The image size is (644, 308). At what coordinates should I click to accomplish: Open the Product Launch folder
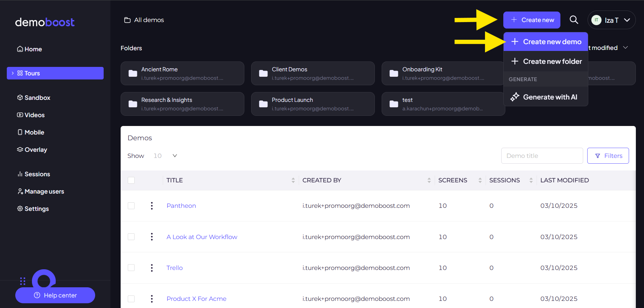(313, 104)
